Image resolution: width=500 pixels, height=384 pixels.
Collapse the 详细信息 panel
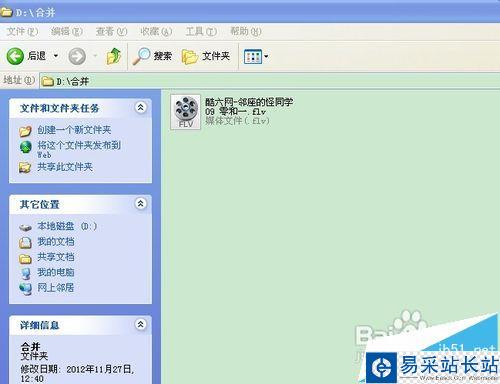(141, 324)
